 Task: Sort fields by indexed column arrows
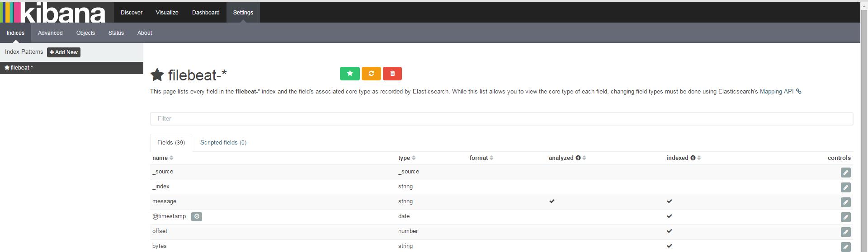(x=699, y=158)
